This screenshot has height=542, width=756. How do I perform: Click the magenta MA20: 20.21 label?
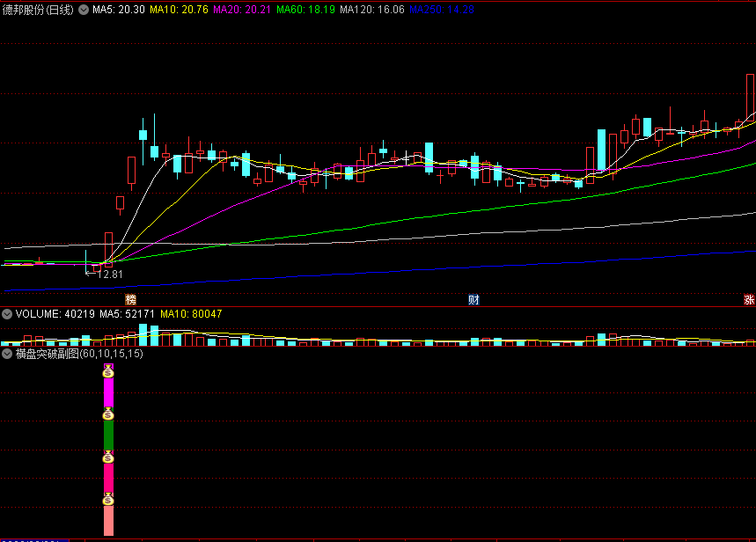[242, 10]
